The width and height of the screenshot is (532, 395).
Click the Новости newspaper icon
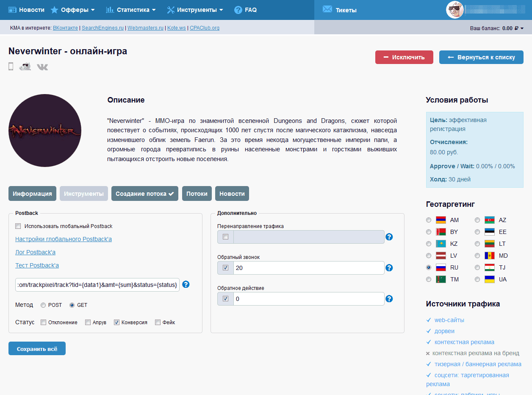(12, 10)
